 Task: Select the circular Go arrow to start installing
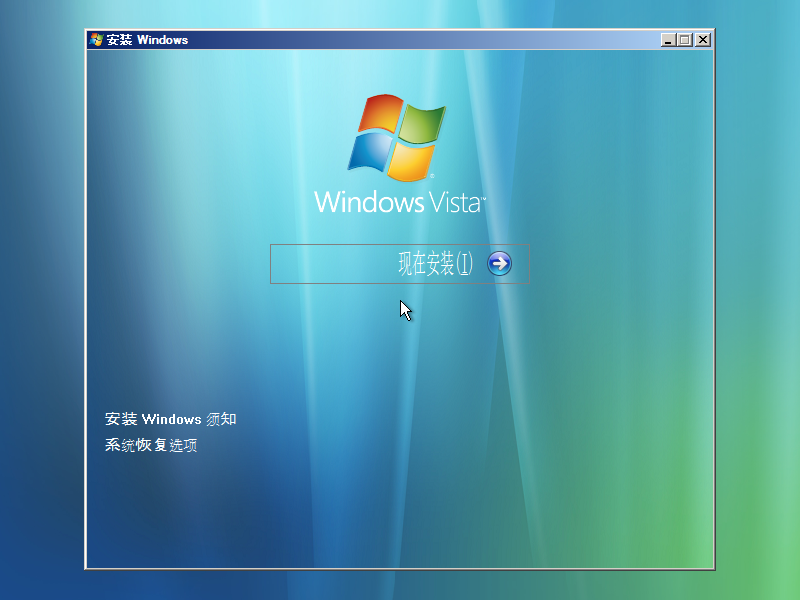pyautogui.click(x=498, y=263)
